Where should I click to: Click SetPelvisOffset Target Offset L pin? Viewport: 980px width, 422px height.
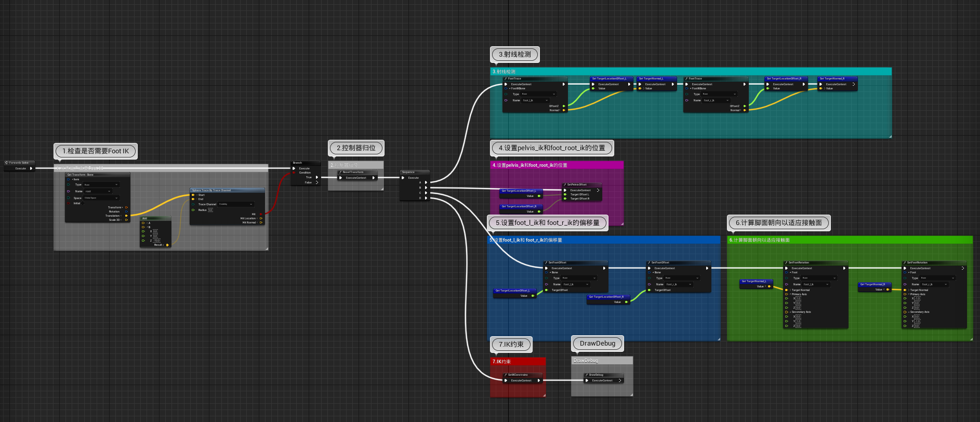tap(565, 194)
